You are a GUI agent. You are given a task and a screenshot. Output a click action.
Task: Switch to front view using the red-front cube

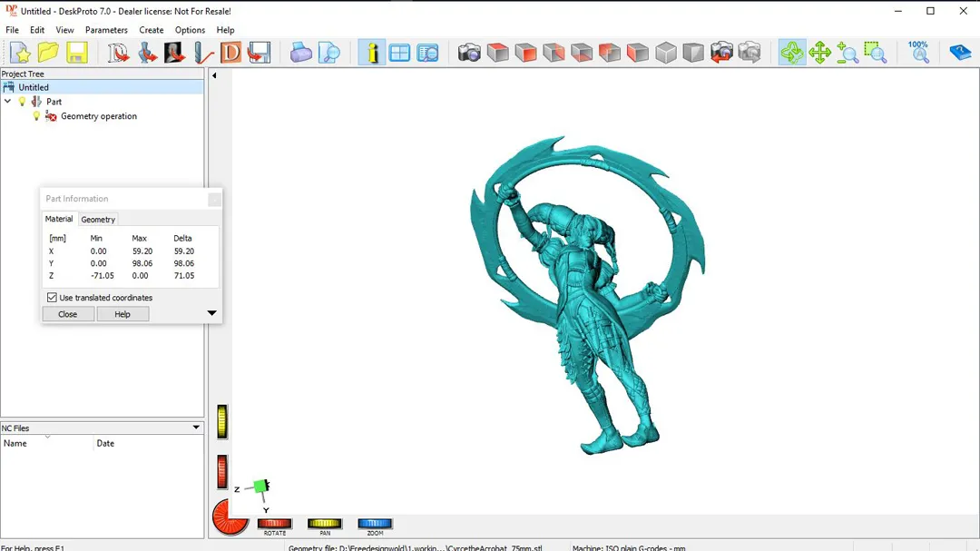[x=525, y=53]
